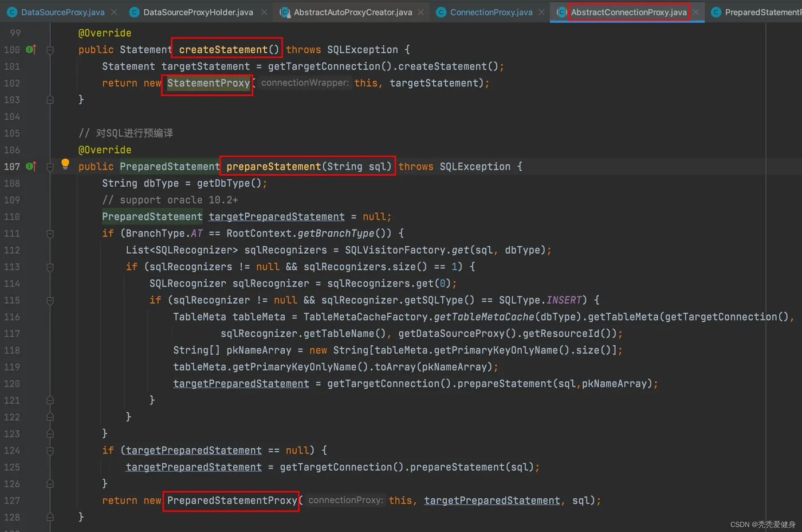
Task: Click fold end marker on line 103
Action: click(50, 100)
